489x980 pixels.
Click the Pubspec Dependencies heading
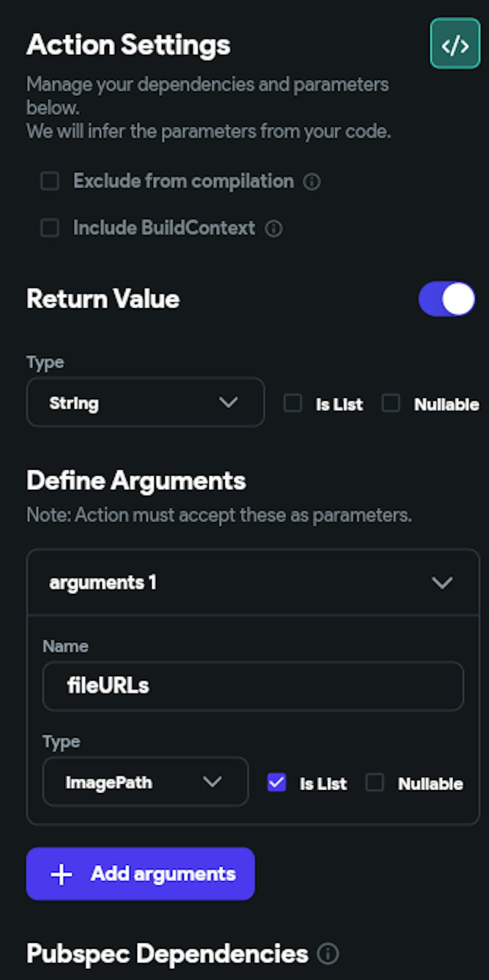tap(167, 954)
